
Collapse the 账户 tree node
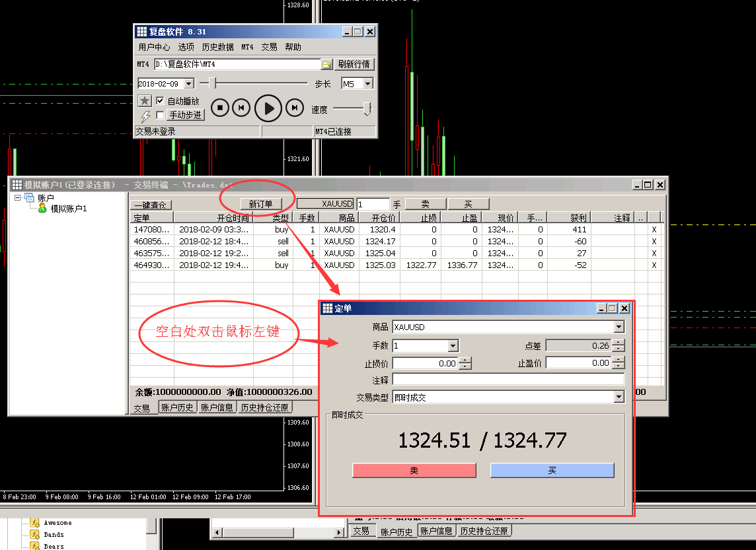(18, 197)
